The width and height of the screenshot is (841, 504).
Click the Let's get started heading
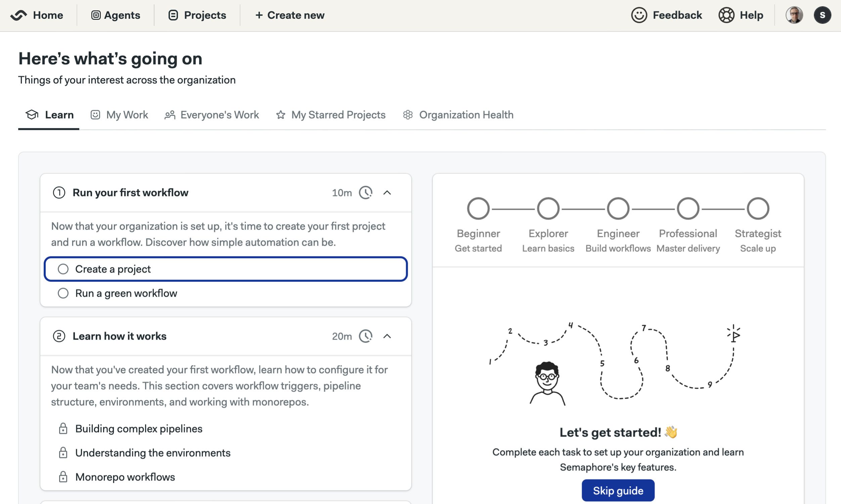(618, 432)
